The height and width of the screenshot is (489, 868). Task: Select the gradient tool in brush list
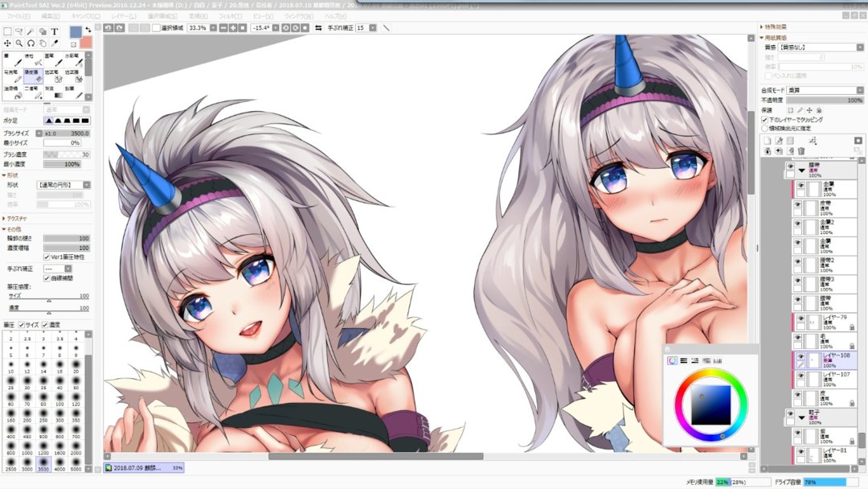[55, 92]
